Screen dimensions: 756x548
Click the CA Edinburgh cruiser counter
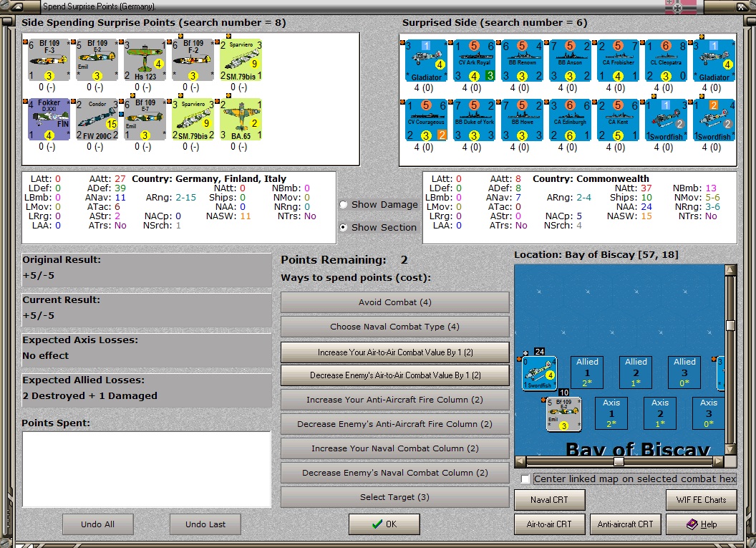pos(571,120)
